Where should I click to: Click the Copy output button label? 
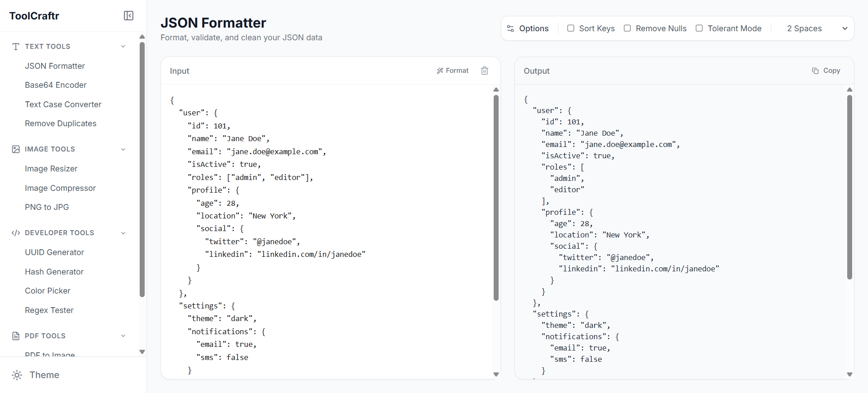point(831,71)
